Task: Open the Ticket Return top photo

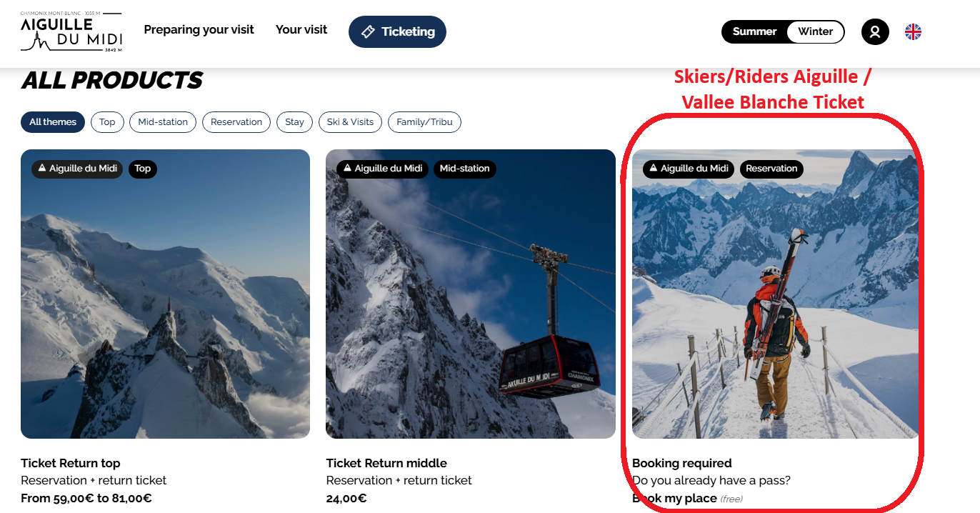Action: [165, 300]
